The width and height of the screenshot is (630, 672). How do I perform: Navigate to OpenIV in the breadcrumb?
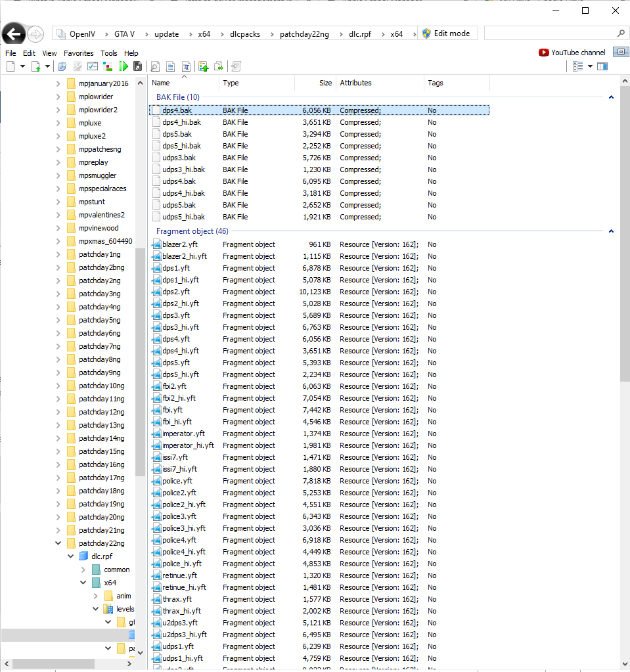(x=82, y=34)
